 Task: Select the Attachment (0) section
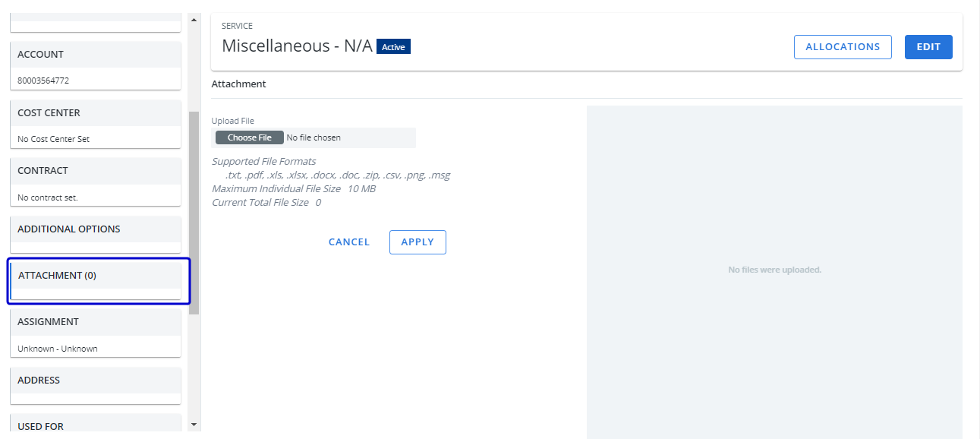95,276
